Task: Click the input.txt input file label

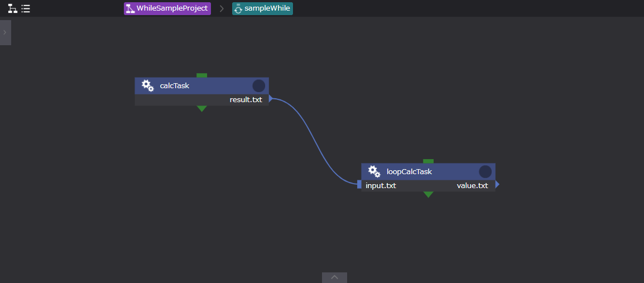Action: tap(381, 185)
